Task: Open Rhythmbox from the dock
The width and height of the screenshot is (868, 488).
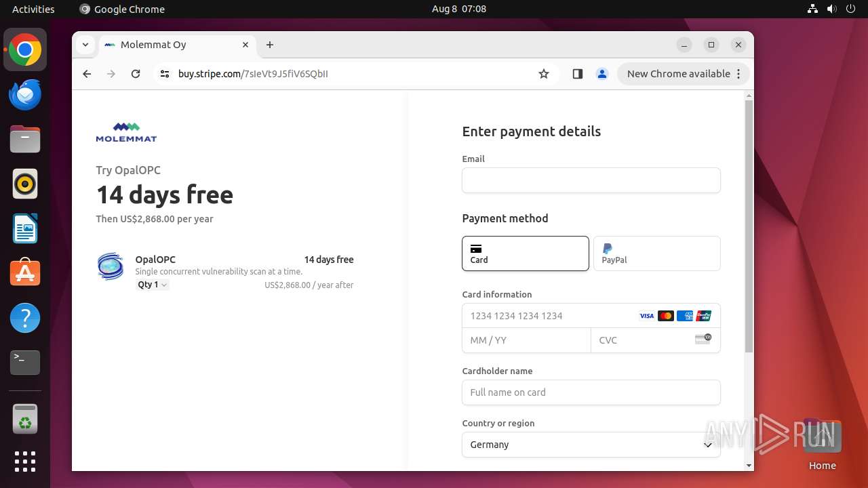Action: point(25,184)
